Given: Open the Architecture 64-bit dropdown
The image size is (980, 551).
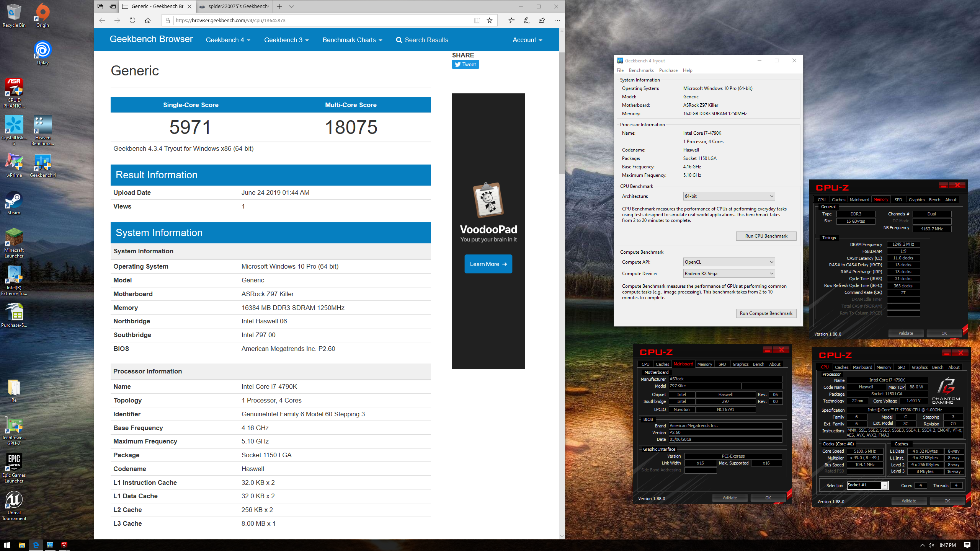Looking at the screenshot, I should pos(729,196).
